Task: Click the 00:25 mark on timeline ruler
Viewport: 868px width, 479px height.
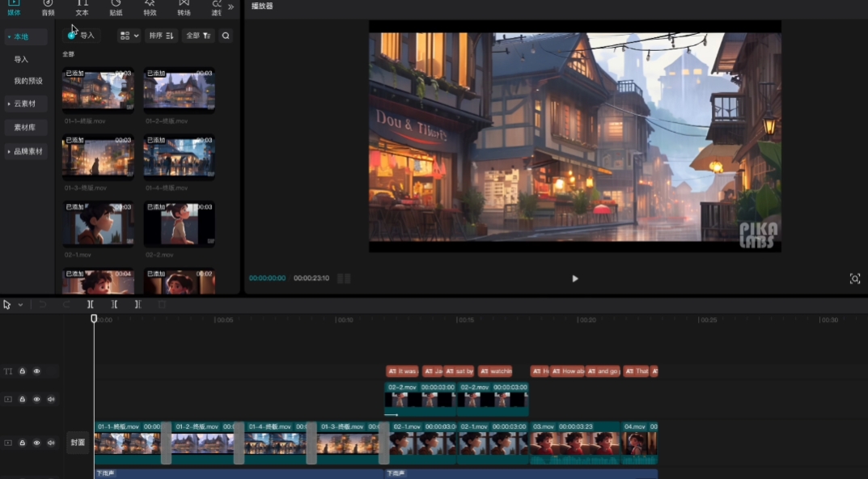Action: click(x=708, y=320)
